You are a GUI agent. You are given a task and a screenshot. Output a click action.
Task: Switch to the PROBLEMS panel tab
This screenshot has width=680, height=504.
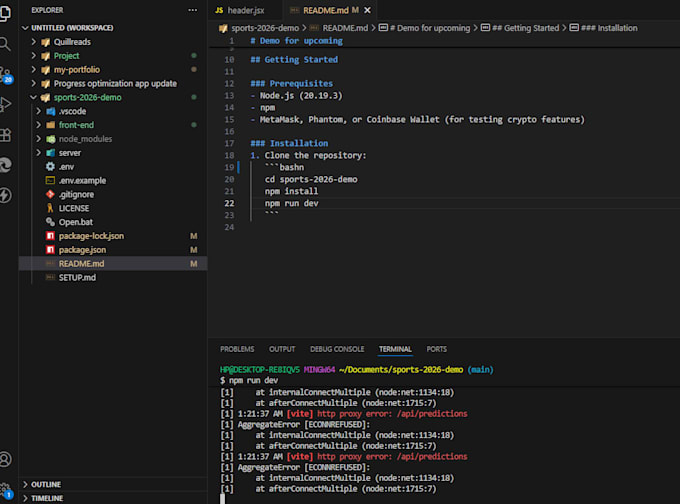pyautogui.click(x=237, y=349)
